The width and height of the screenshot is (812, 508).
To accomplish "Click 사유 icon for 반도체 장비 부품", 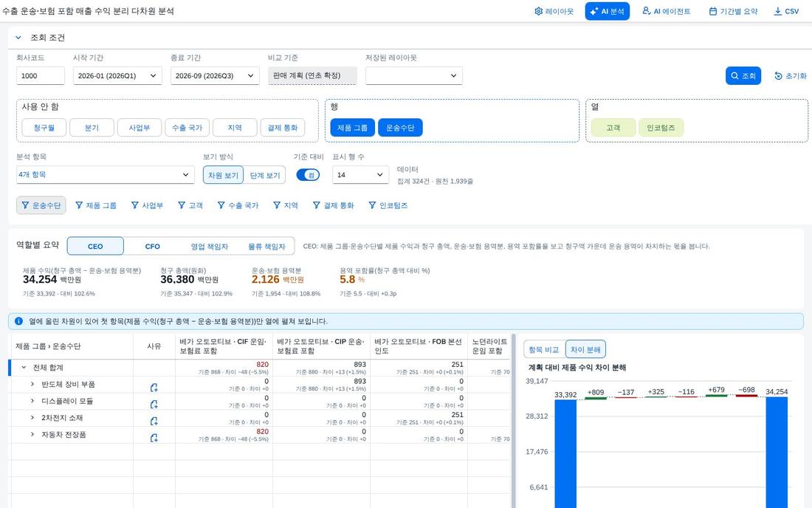I will [x=154, y=388].
